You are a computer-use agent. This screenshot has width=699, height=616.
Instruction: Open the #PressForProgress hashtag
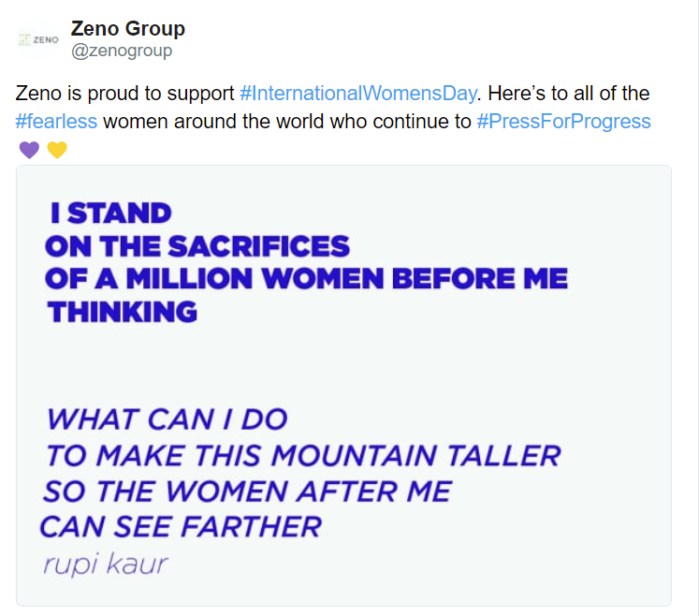[x=563, y=122]
